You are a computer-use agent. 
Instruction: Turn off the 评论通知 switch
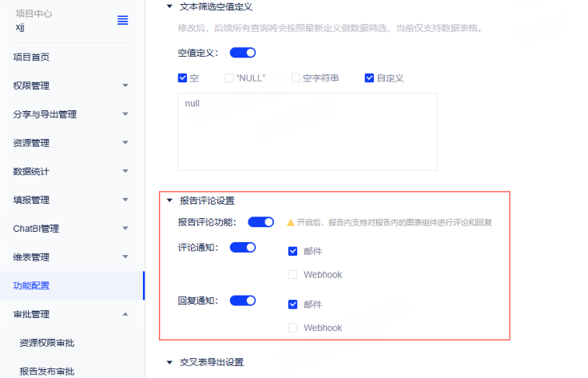(243, 248)
